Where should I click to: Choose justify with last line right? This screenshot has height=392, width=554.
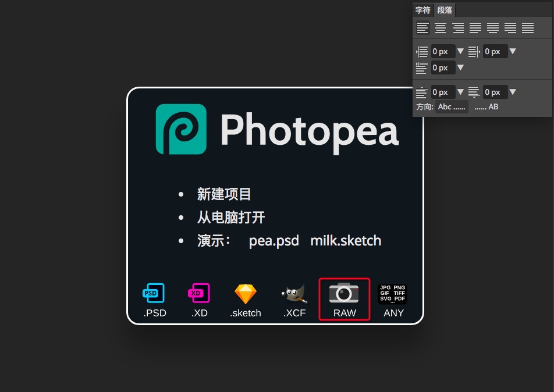[510, 28]
